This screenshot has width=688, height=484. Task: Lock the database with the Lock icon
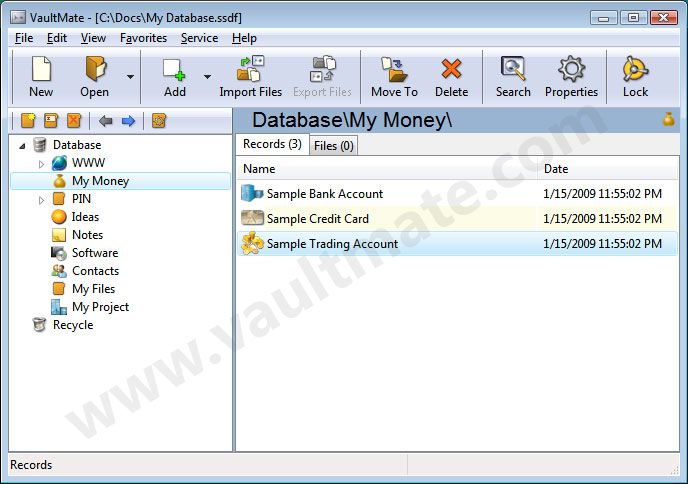[x=635, y=75]
